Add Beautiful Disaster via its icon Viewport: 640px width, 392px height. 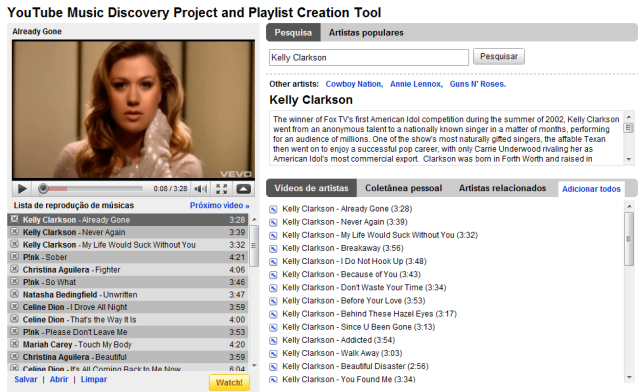click(x=273, y=367)
